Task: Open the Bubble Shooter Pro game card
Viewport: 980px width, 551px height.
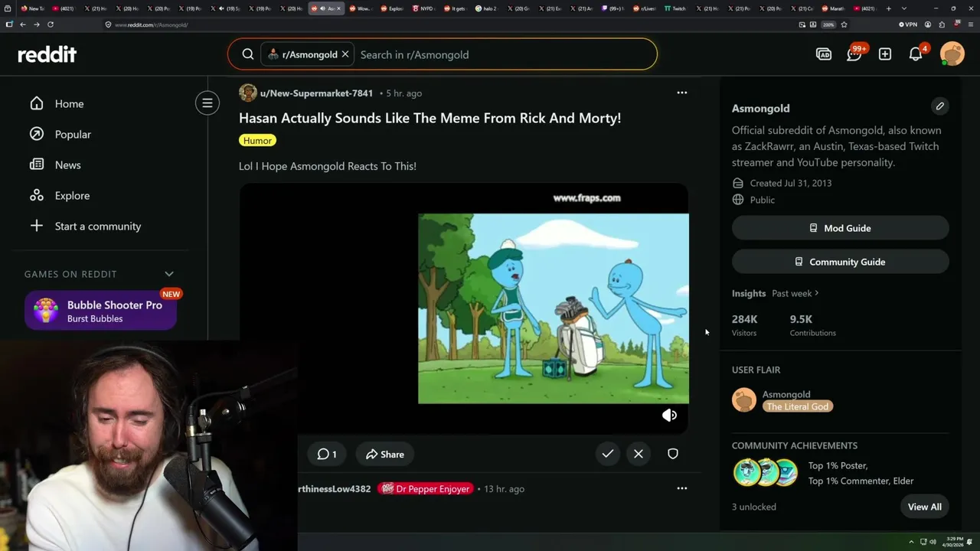Action: (x=100, y=311)
